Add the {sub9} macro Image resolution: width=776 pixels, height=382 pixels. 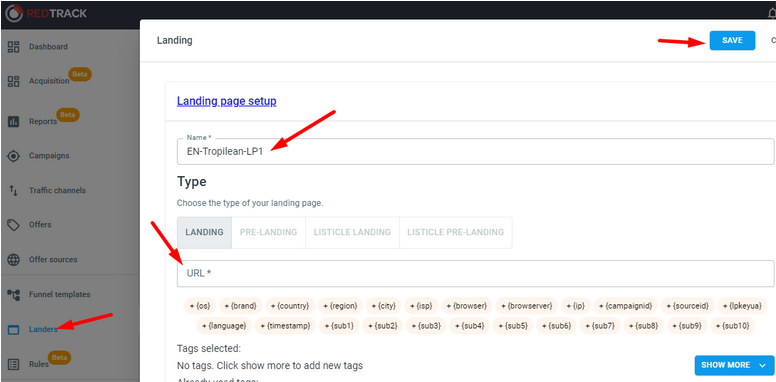(x=687, y=326)
